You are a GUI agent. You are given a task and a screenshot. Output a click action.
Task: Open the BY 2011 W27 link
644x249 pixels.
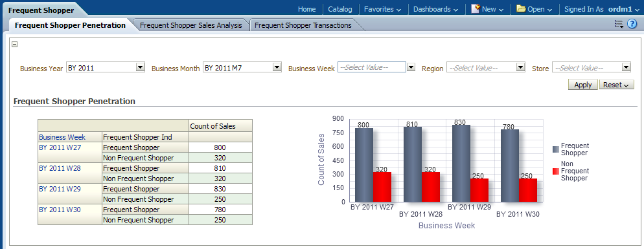pyautogui.click(x=60, y=147)
